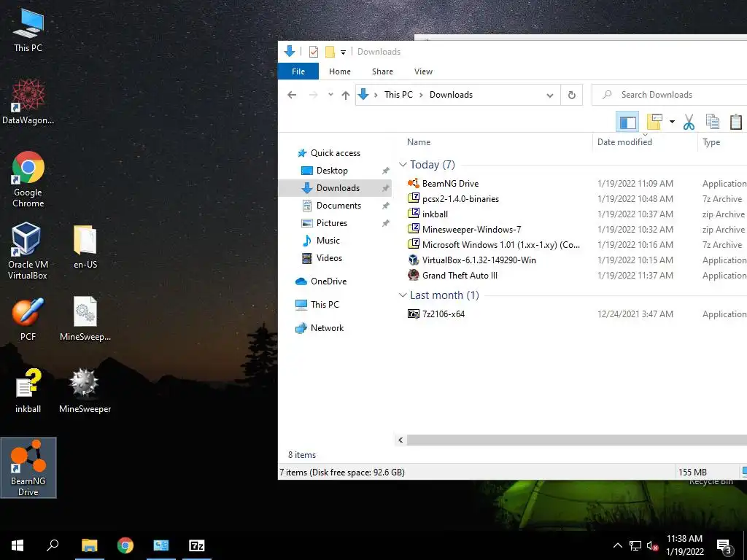Open the File tab
747x560 pixels.
(298, 71)
